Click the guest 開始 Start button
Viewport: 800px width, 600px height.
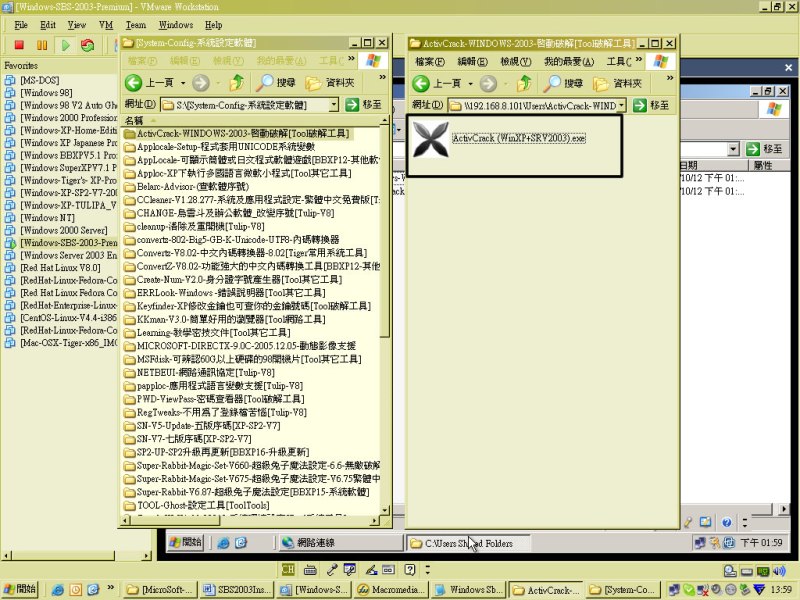click(186, 542)
